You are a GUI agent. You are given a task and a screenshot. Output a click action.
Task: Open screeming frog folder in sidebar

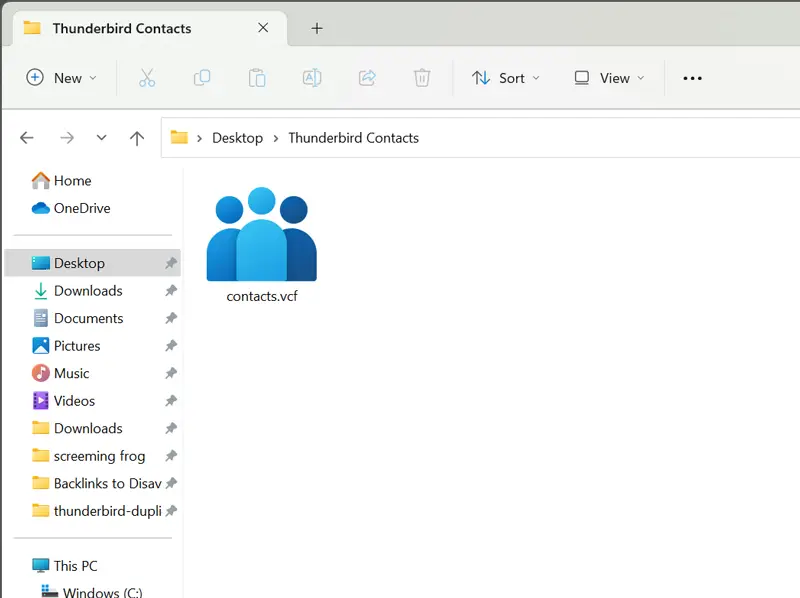point(99,456)
